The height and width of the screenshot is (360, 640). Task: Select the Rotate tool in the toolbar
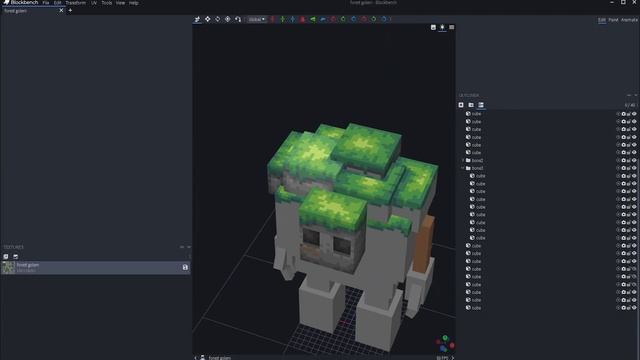click(x=218, y=19)
